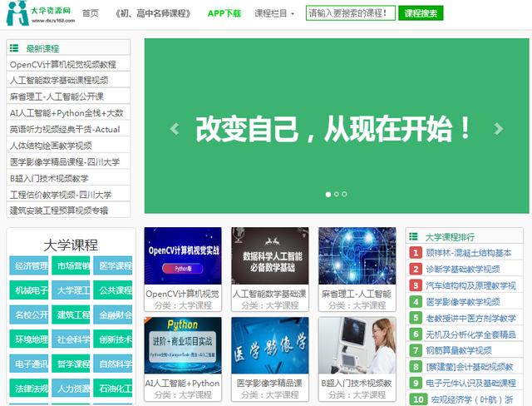532x406 pixels.
Task: Select the 名校公开 category tile
Action: tap(29, 314)
